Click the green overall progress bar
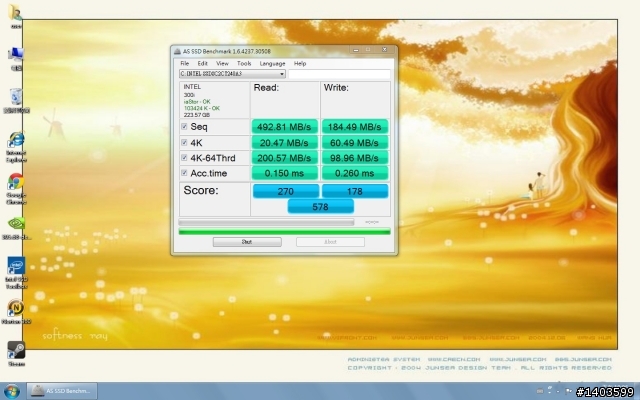Image resolution: width=640 pixels, height=400 pixels. coord(284,232)
